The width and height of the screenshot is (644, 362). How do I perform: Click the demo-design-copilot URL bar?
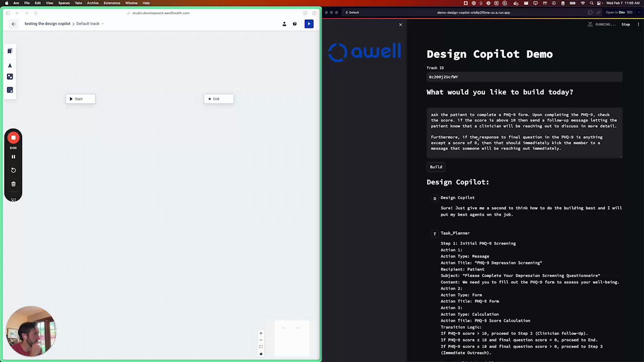(x=473, y=13)
